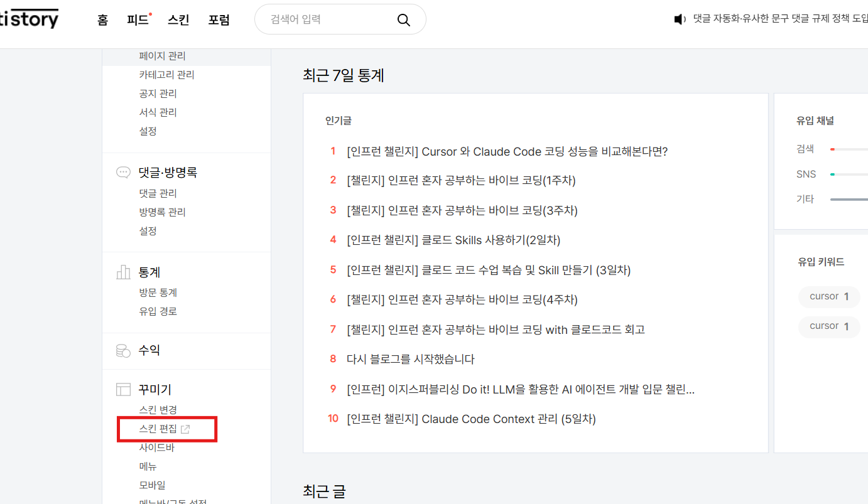
Task: Click the Tistory logo
Action: pyautogui.click(x=29, y=19)
